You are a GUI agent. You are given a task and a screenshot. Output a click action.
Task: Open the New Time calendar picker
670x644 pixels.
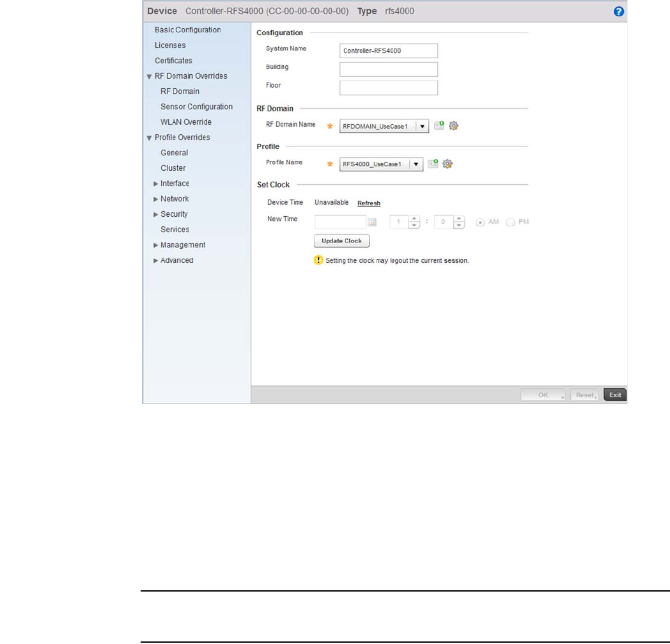pos(372,222)
